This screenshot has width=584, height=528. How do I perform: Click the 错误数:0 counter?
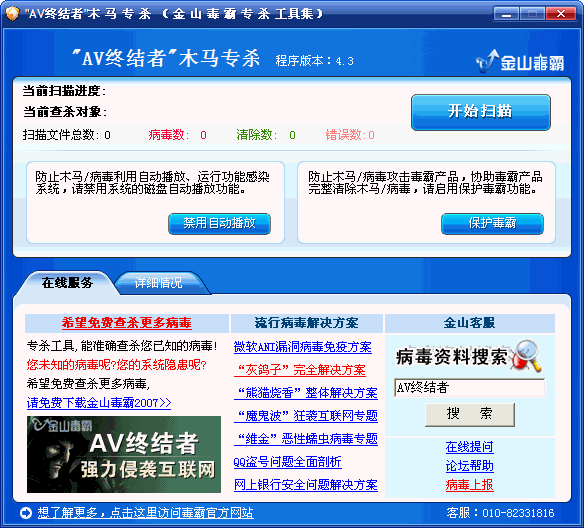[x=350, y=135]
